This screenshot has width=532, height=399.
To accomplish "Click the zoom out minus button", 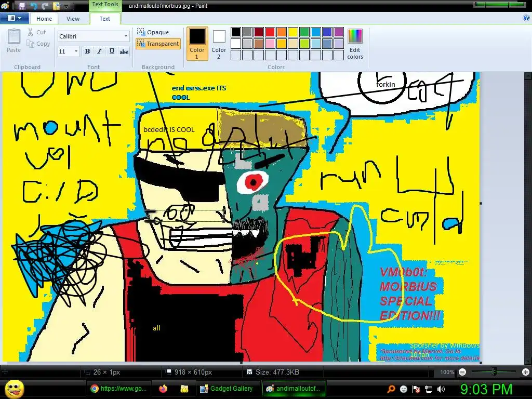I will pyautogui.click(x=462, y=372).
